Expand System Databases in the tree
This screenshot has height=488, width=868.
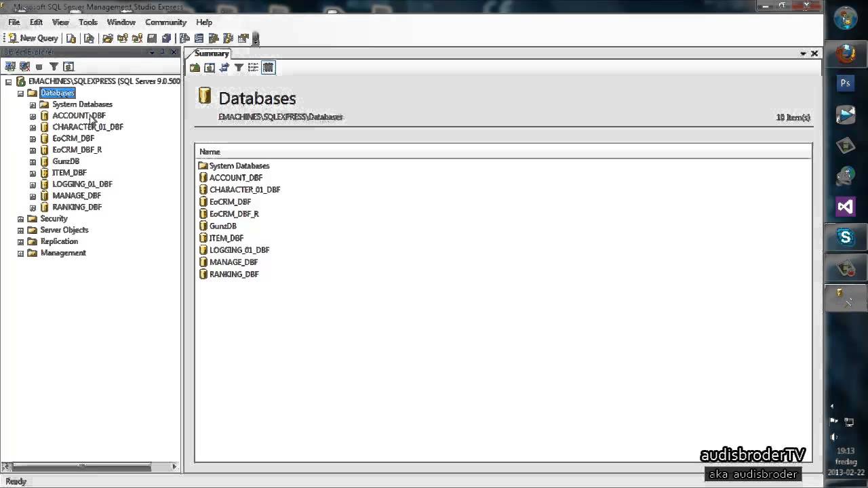pos(33,104)
